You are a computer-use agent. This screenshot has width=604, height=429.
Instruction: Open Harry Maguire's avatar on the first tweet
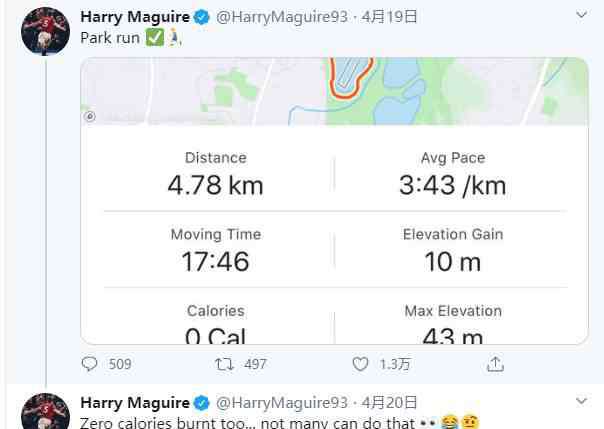click(45, 31)
